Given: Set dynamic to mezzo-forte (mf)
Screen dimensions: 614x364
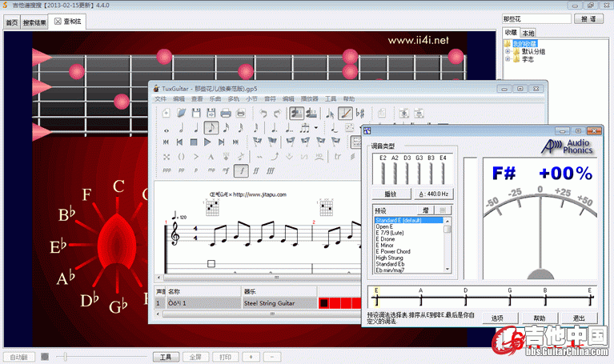Looking at the screenshot, I should point(226,170).
